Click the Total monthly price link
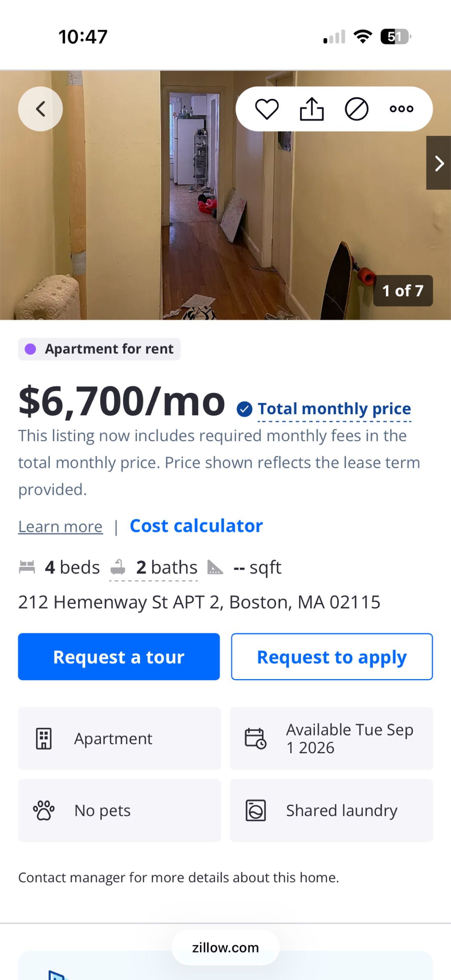451x980 pixels. pyautogui.click(x=334, y=409)
